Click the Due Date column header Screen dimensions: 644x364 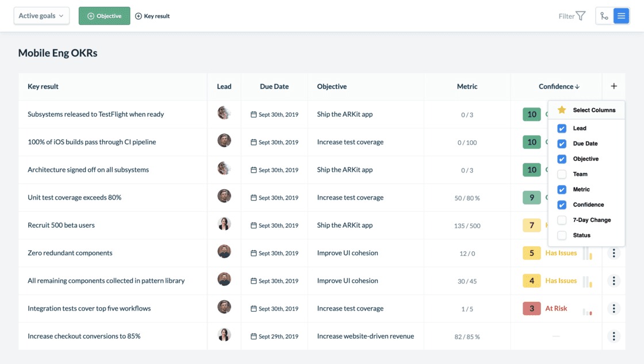(274, 86)
